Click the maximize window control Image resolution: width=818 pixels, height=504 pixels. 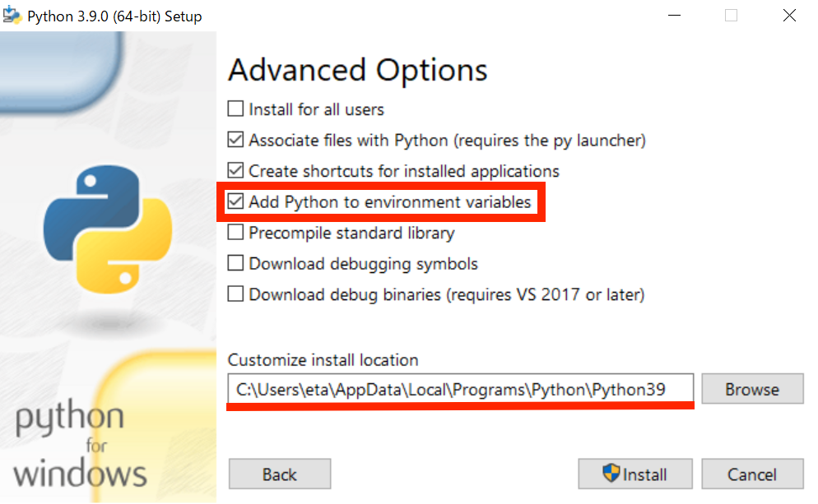tap(731, 15)
